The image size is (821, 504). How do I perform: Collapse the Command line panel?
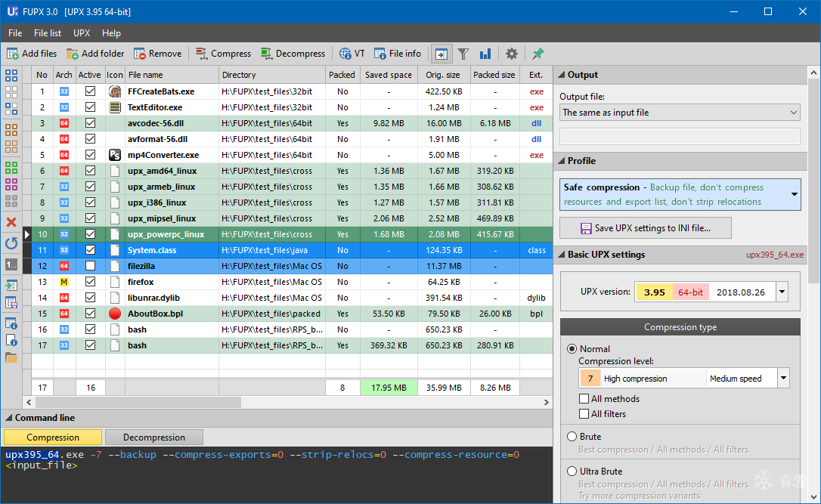pyautogui.click(x=8, y=418)
